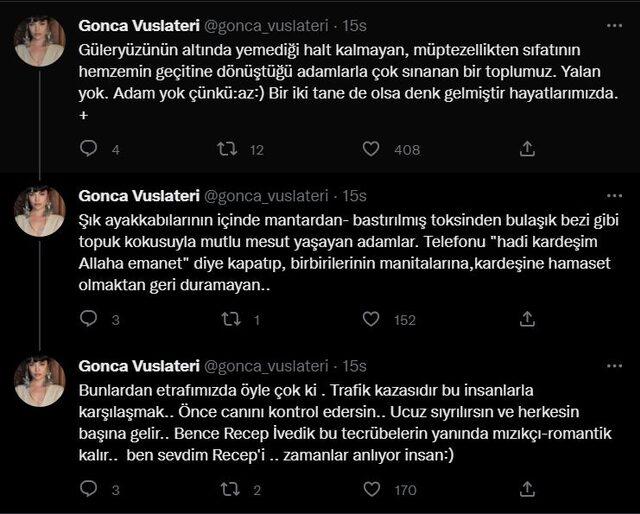Like the first tweet with 408 likes
Image resolution: width=640 pixels, height=514 pixels.
coord(371,149)
